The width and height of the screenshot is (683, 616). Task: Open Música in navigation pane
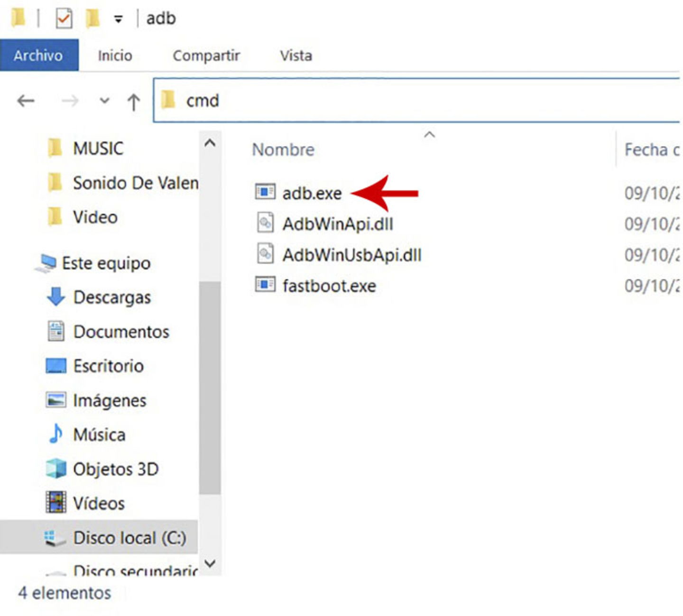99,435
